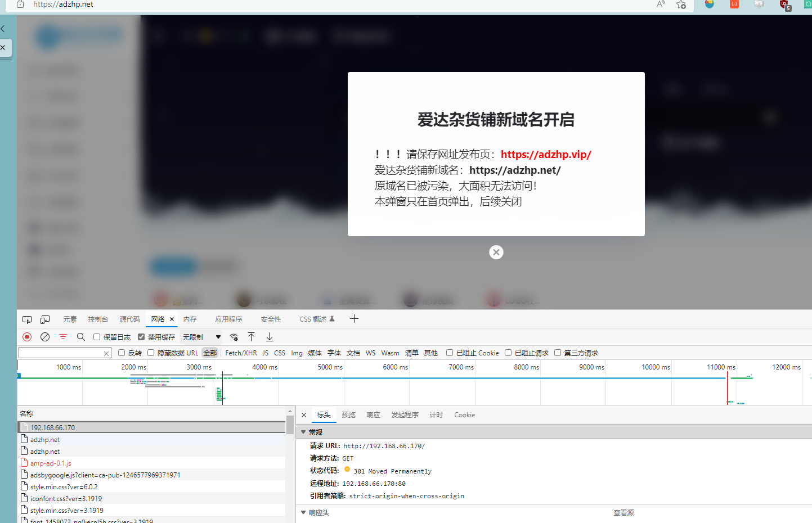Viewport: 812px width, 523px height.
Task: Filter requests by CSS type
Action: point(280,353)
